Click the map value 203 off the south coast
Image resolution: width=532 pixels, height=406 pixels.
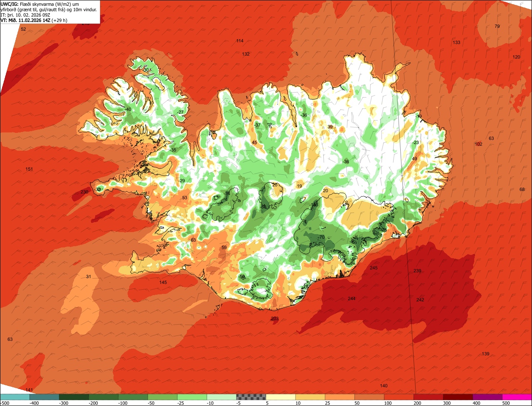(275, 319)
